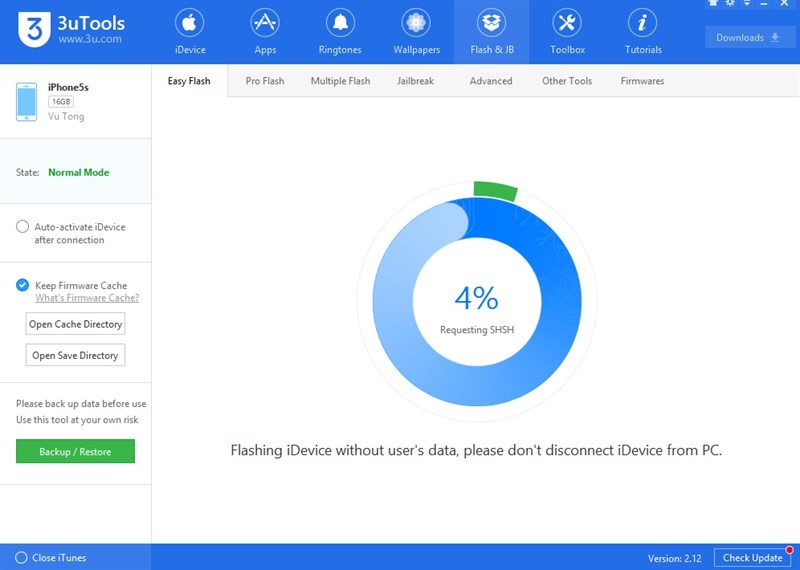Viewport: 800px width, 570px height.
Task: Click the Version: 2.12 label
Action: [x=674, y=558]
